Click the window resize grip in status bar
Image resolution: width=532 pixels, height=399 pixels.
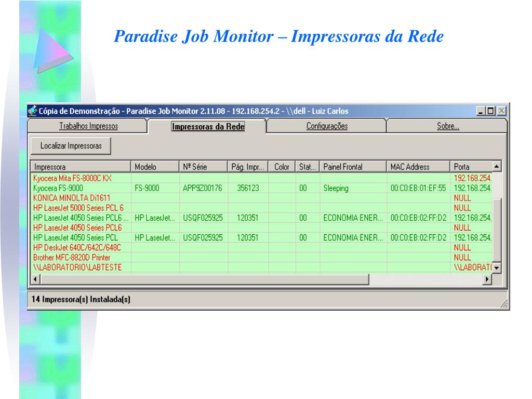point(504,303)
